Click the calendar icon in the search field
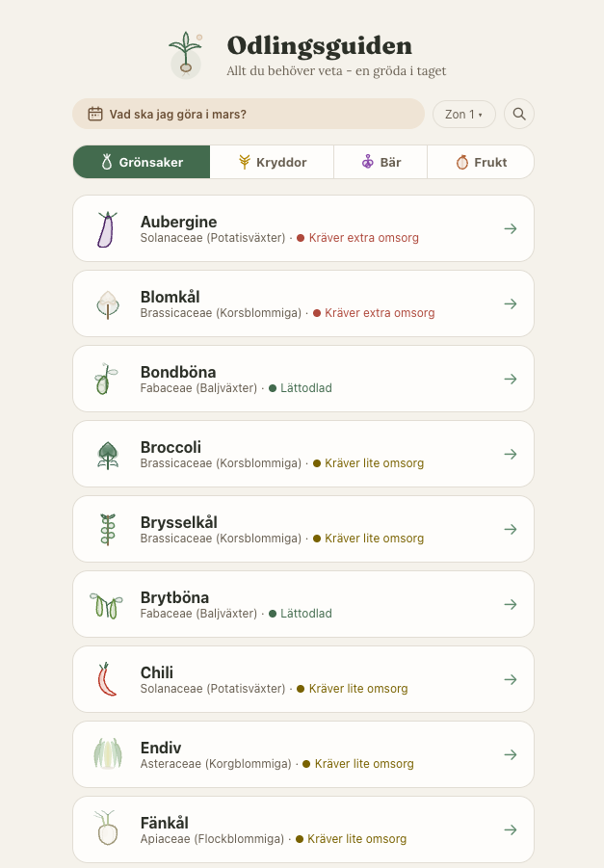This screenshot has height=868, width=604. (93, 114)
